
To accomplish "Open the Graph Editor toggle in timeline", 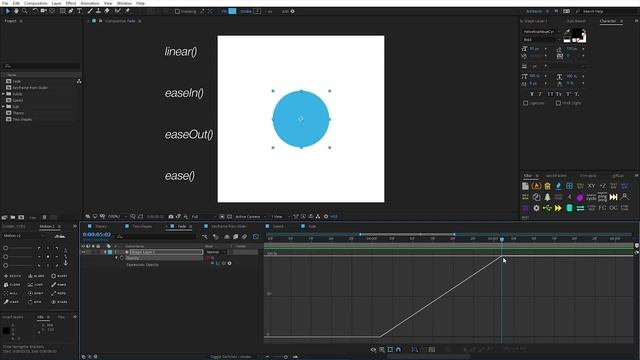I will click(x=256, y=236).
